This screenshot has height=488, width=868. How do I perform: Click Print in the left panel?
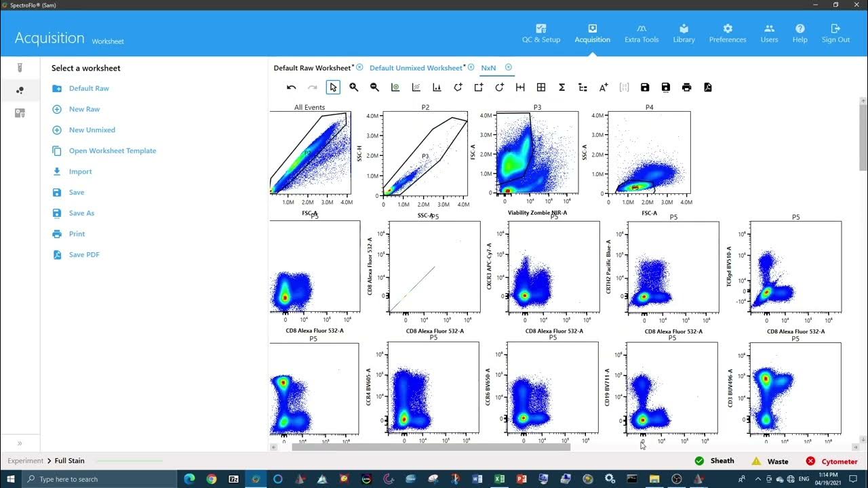click(77, 234)
